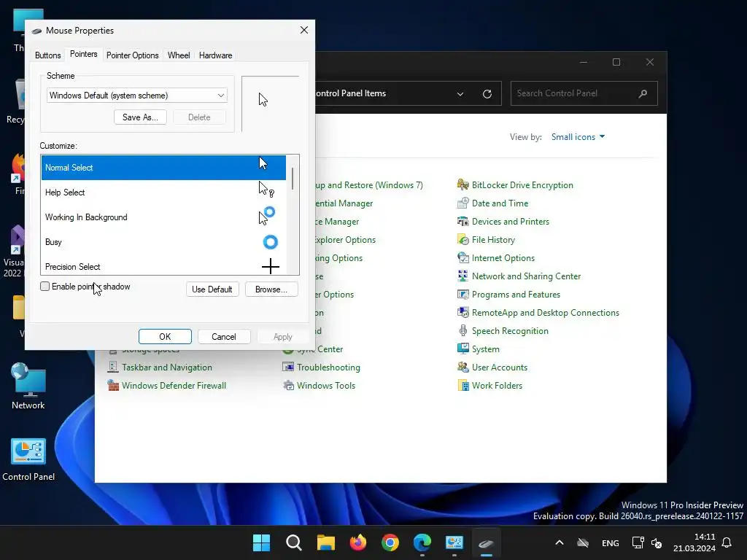The width and height of the screenshot is (747, 560).
Task: Open the Pointer Options tab
Action: (133, 55)
